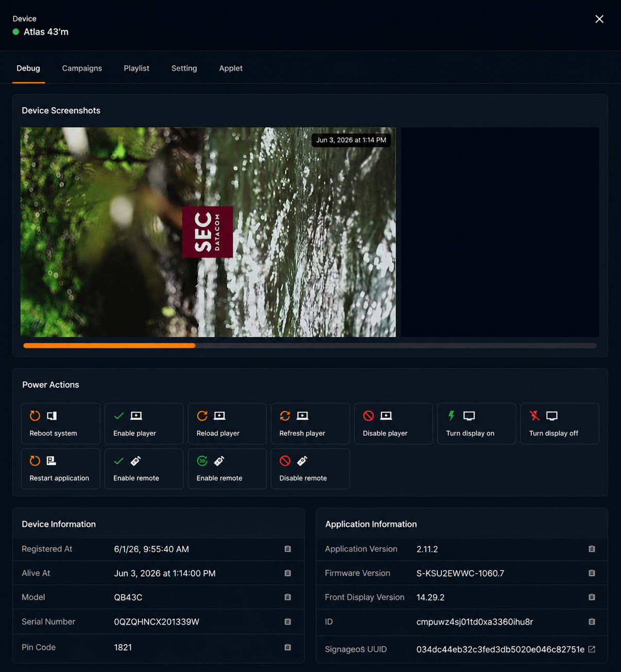The height and width of the screenshot is (672, 621).
Task: Click Reboot system action
Action: click(x=61, y=424)
